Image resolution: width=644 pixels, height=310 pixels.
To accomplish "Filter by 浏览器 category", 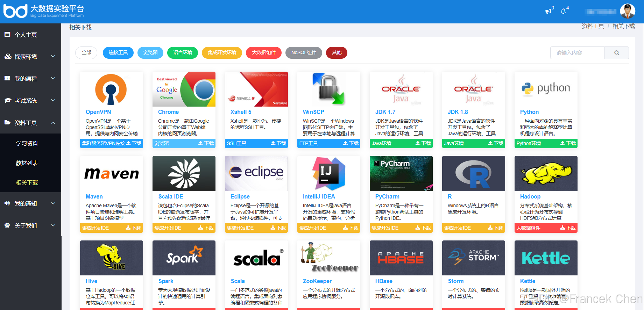I will (x=150, y=53).
